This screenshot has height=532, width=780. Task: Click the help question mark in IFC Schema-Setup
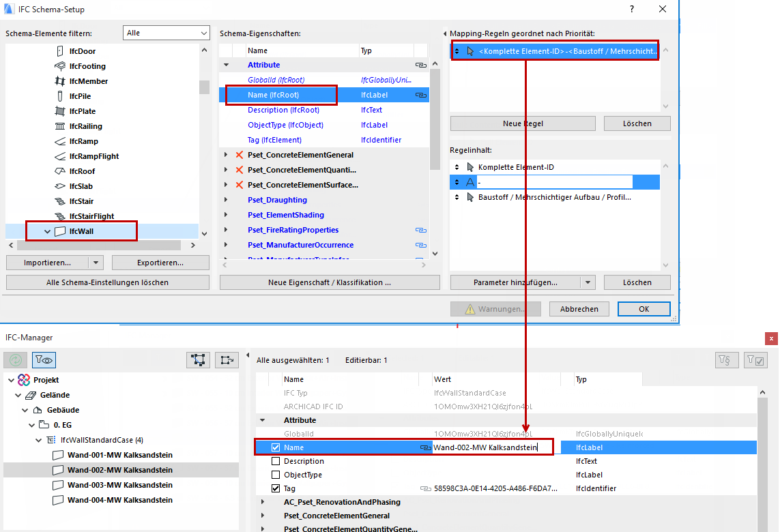(x=632, y=9)
